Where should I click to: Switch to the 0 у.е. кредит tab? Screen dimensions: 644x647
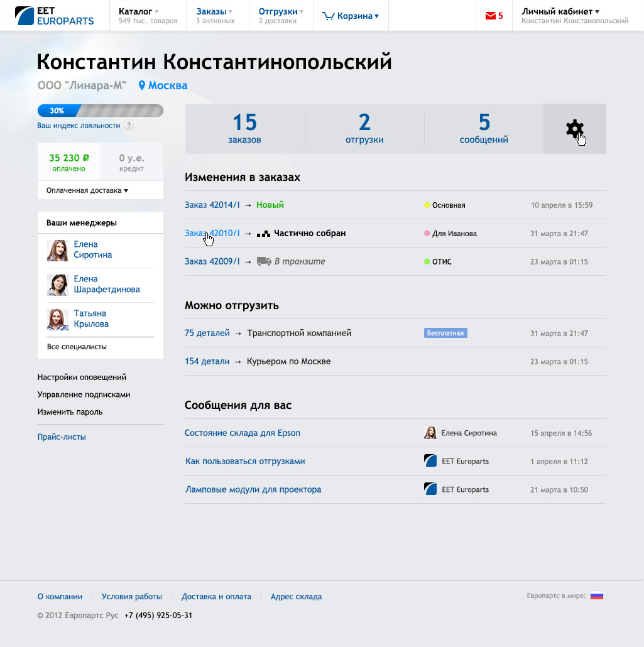(x=132, y=162)
